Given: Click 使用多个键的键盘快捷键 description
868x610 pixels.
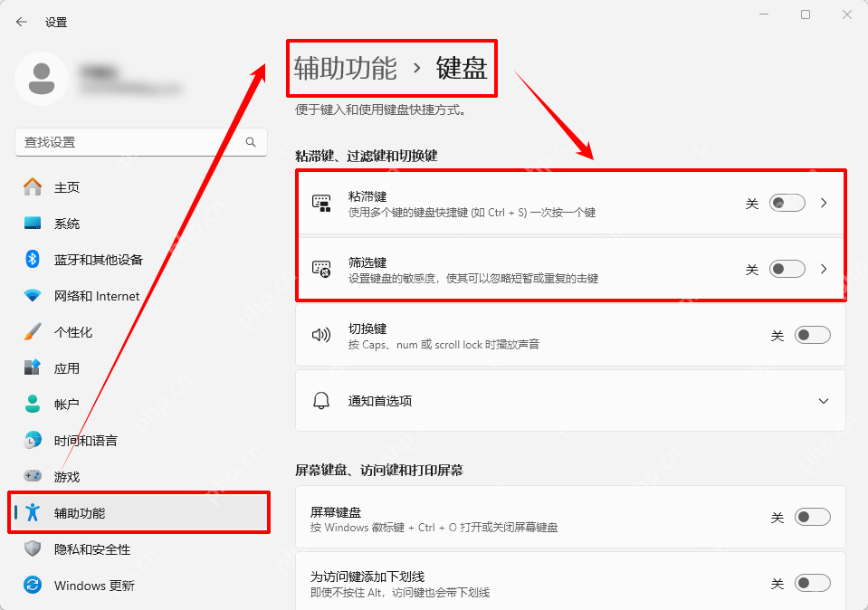Looking at the screenshot, I should (472, 213).
